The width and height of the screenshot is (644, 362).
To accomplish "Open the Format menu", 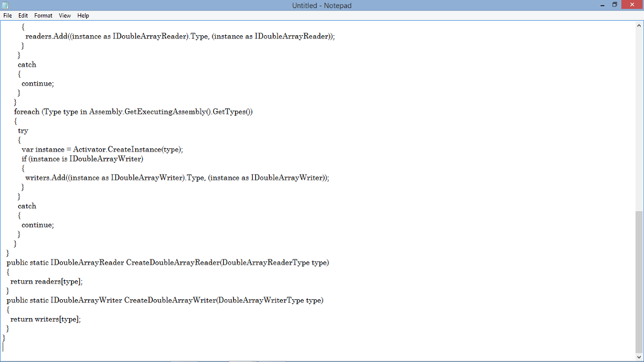I will point(43,16).
